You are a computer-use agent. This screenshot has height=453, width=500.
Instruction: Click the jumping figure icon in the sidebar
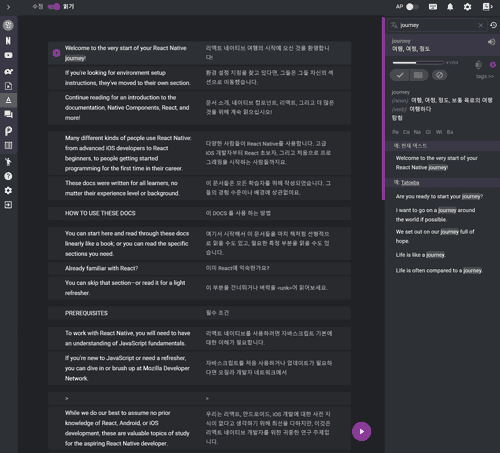point(8,162)
